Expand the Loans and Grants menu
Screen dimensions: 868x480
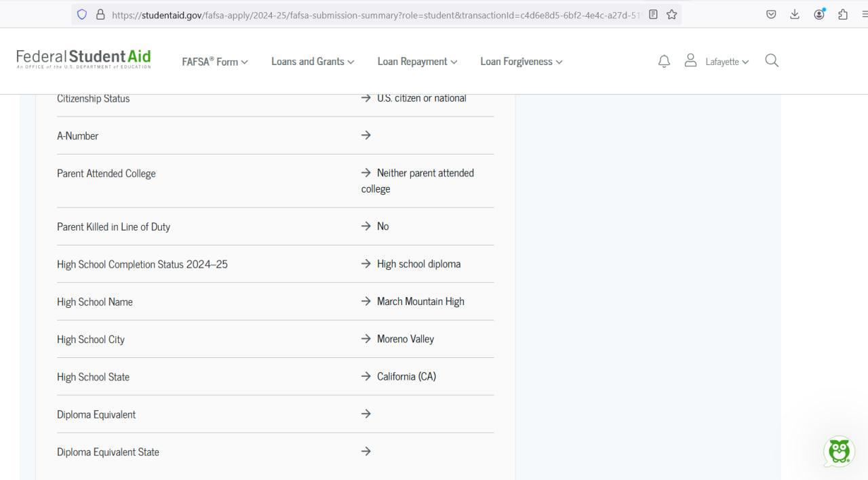(312, 62)
